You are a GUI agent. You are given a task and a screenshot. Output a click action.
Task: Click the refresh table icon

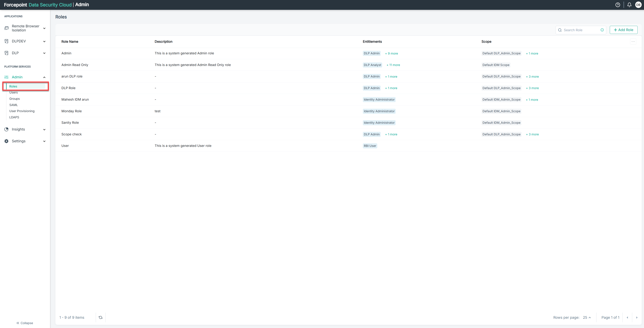click(x=100, y=317)
